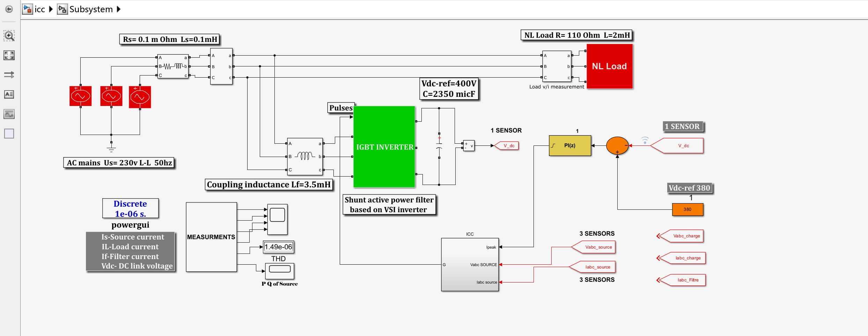The width and height of the screenshot is (868, 336).
Task: Click the large V_dc From tag
Action: (677, 146)
